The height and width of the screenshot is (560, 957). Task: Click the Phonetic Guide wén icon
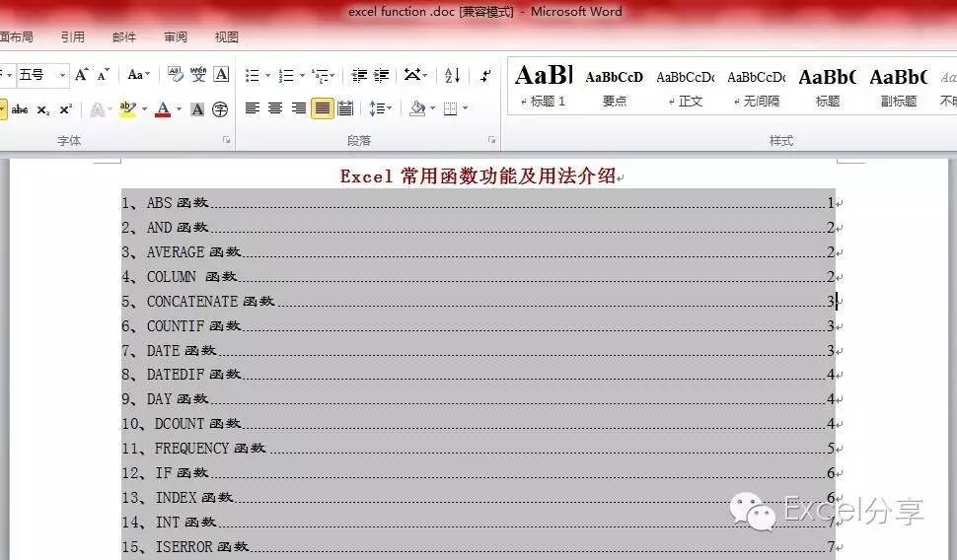click(x=197, y=75)
